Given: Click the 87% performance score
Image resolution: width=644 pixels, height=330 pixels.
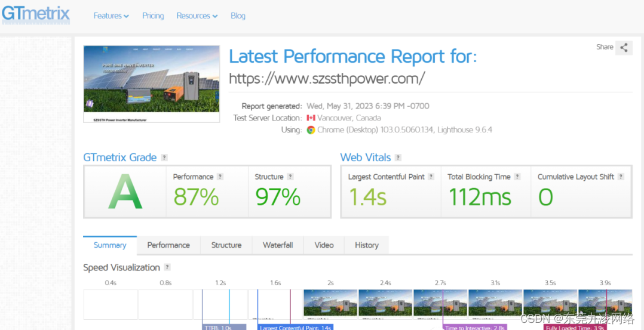Looking at the screenshot, I should (196, 196).
